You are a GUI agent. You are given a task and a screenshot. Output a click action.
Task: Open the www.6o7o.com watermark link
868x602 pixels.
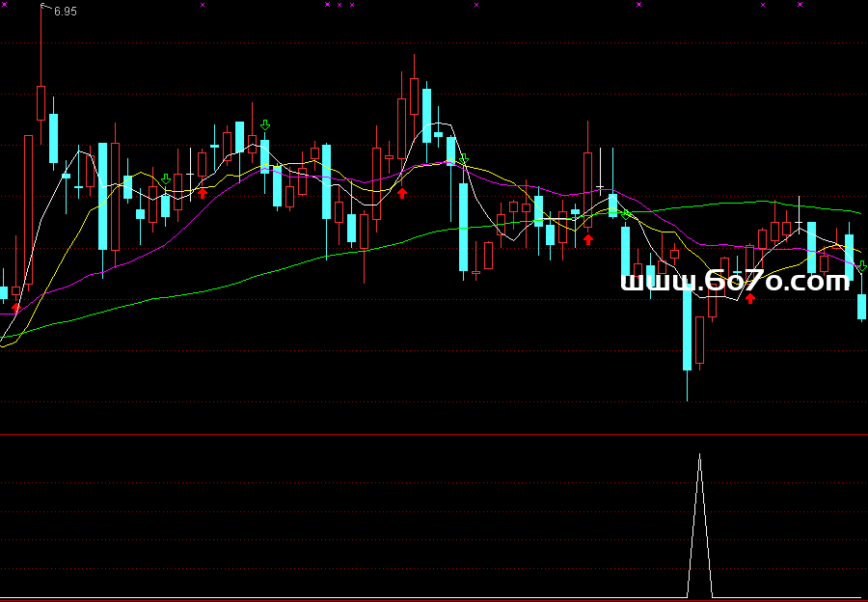735,282
